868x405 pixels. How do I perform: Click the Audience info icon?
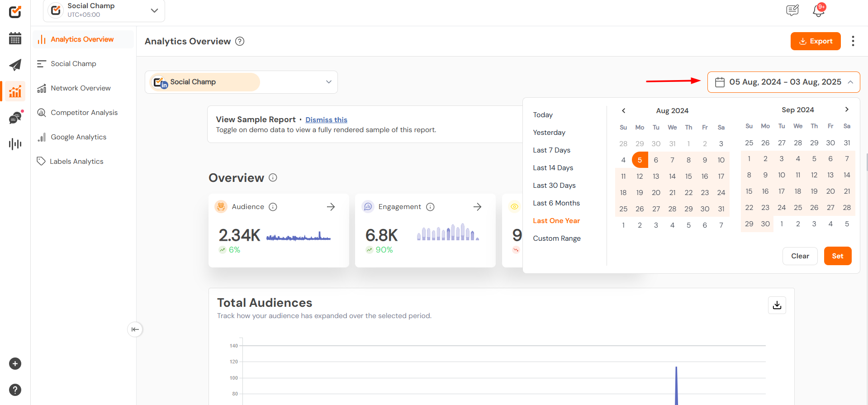coord(273,207)
